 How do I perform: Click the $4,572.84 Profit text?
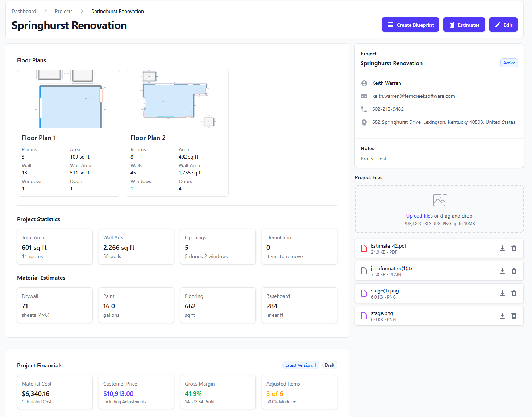point(200,402)
